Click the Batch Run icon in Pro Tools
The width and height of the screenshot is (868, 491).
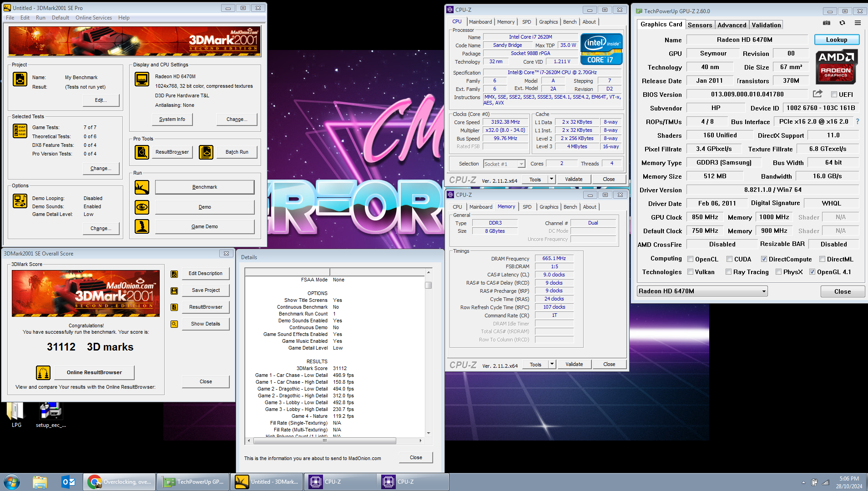pyautogui.click(x=206, y=152)
